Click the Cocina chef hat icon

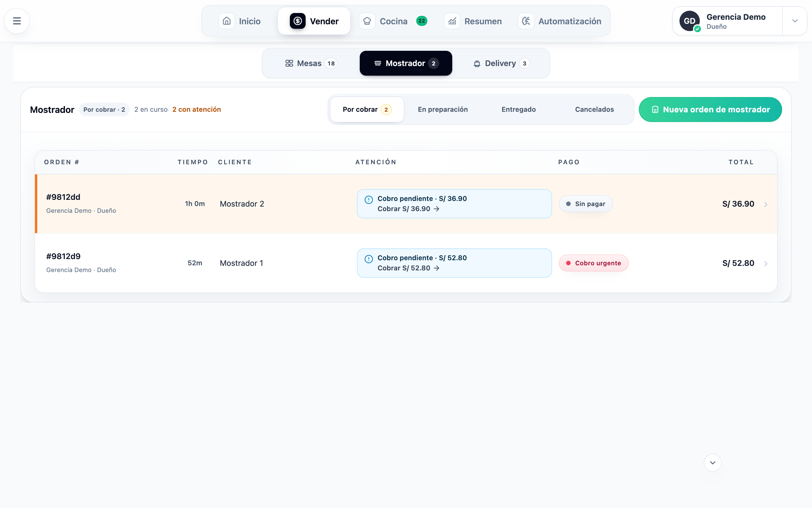[x=367, y=21]
